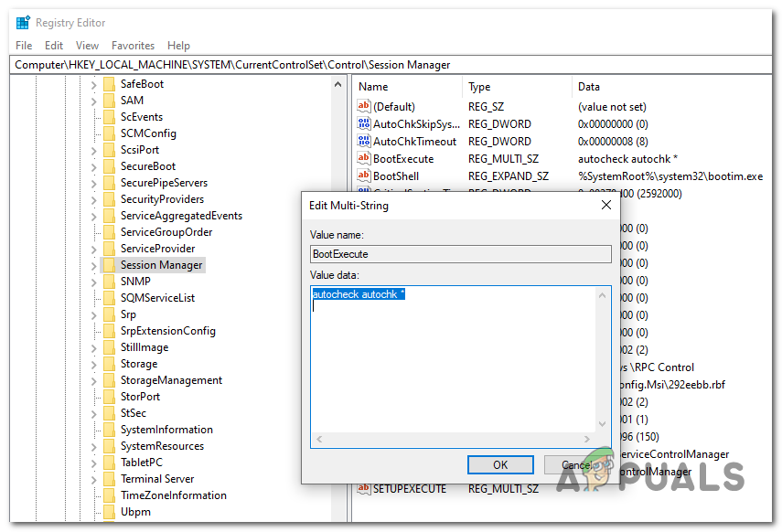Click the REG_EXPAND_SZ icon near BootShell row

pyautogui.click(x=364, y=176)
